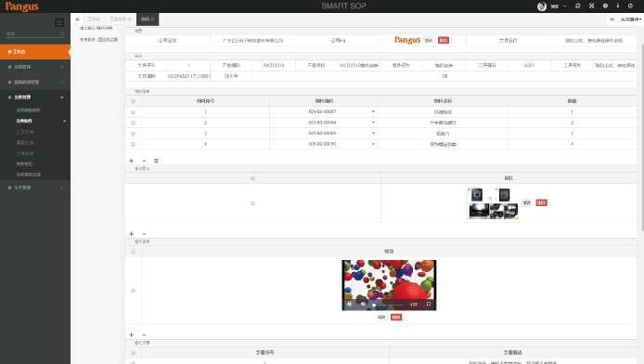Add row with plus under picture section
Viewport: 644px width, 364px height.
(x=132, y=234)
